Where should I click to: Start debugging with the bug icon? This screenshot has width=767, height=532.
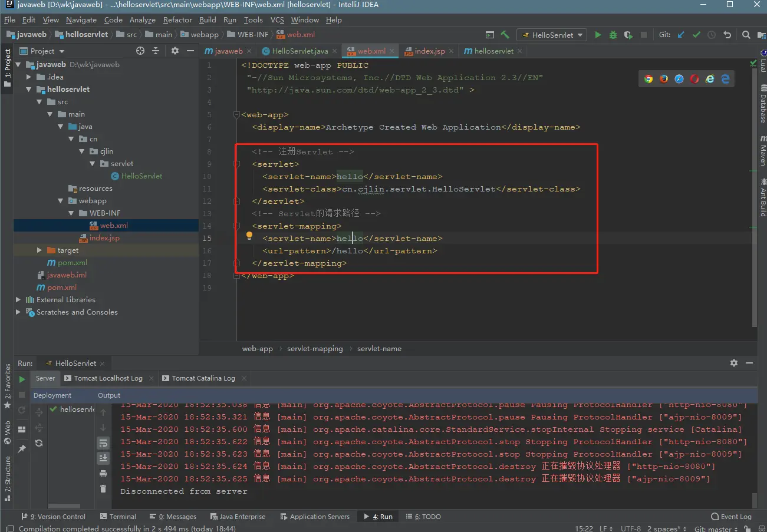(x=613, y=35)
